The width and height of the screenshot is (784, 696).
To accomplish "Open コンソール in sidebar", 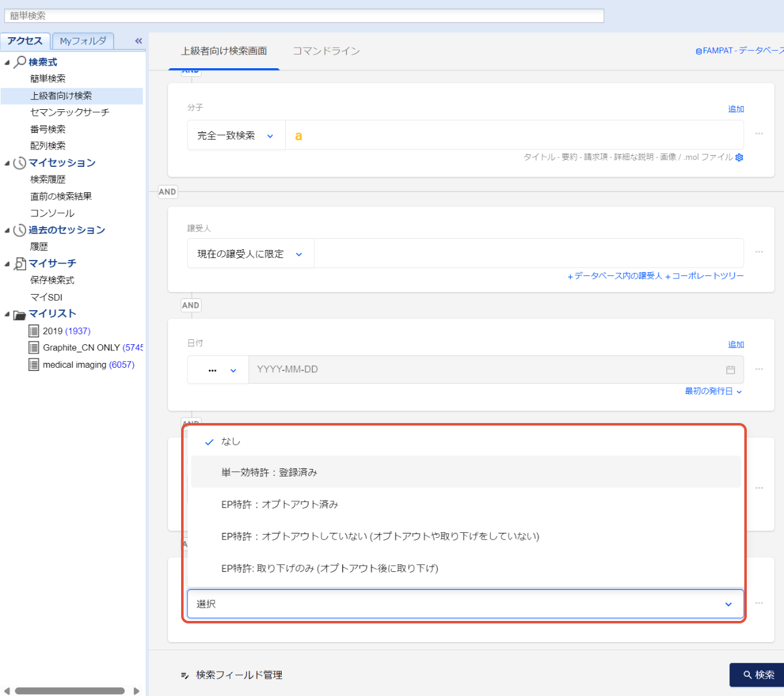I will point(52,213).
